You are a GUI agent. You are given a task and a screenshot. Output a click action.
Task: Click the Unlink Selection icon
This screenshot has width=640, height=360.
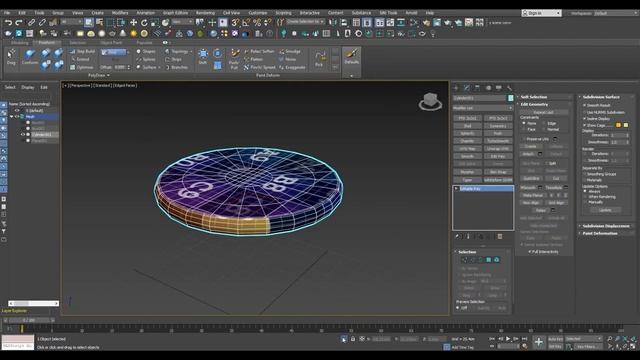click(42, 23)
